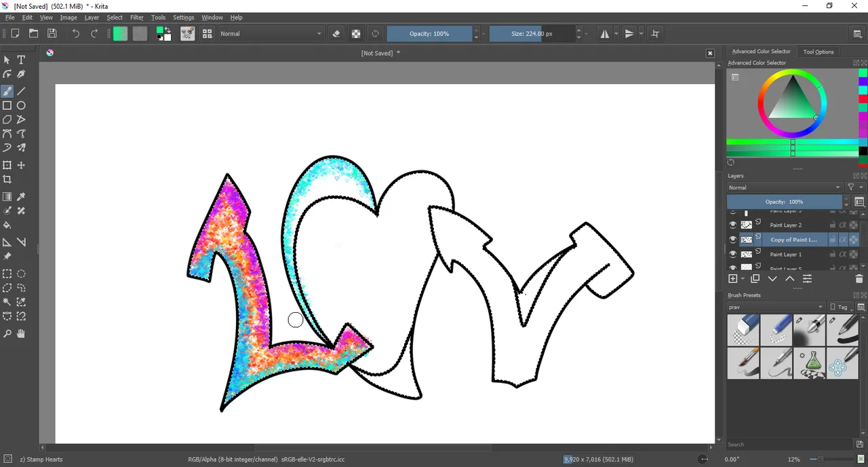Select the Fill bucket tool
Viewport: 868px width, 467px height.
(x=7, y=225)
